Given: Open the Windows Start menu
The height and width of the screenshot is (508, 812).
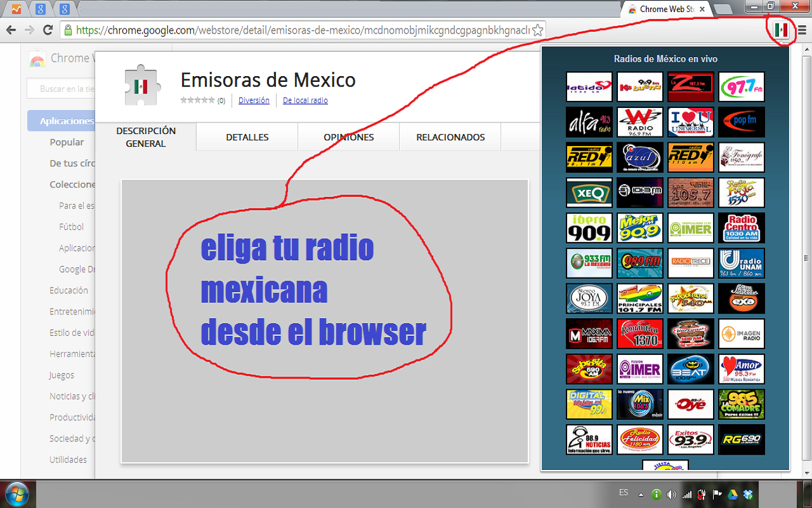Looking at the screenshot, I should tap(16, 494).
